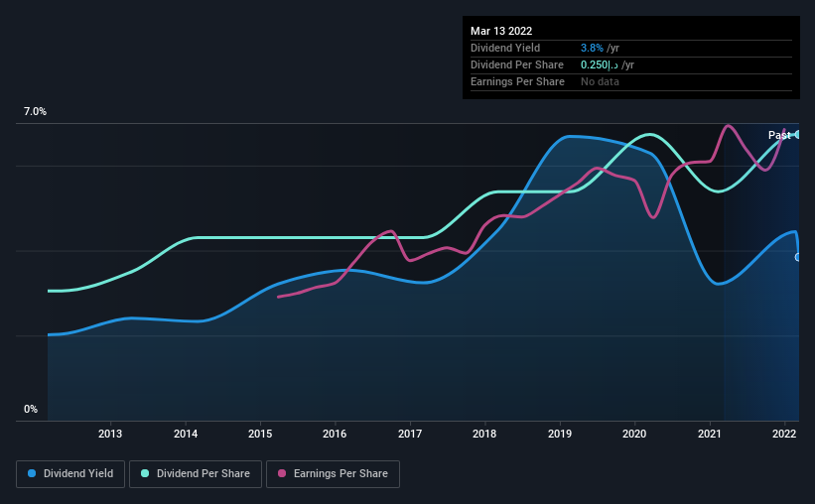This screenshot has height=504, width=815.
Task: Click the 3.8% dividend yield value
Action: point(592,48)
